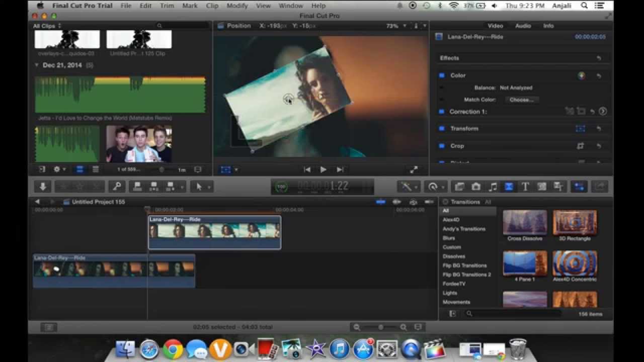
Task: Open the Photos browser camera icon
Action: (476, 187)
